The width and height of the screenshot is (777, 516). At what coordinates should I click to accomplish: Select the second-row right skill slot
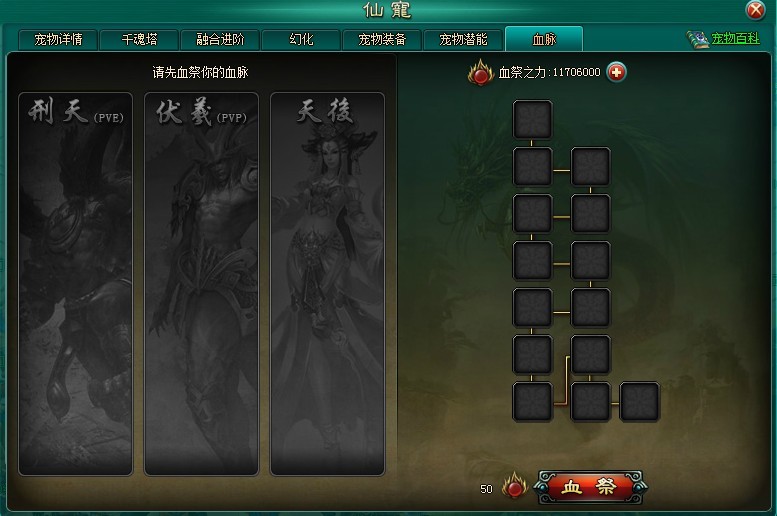590,167
